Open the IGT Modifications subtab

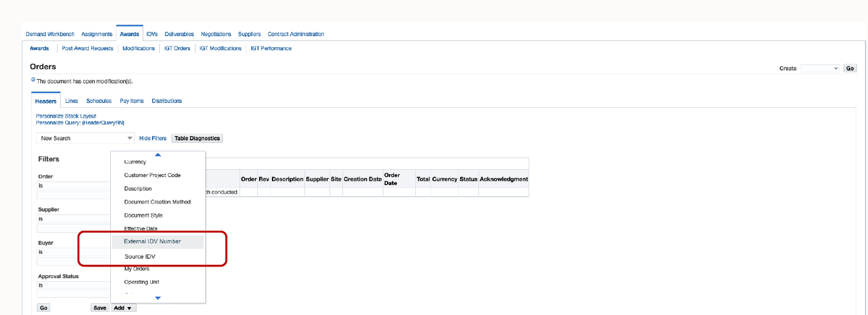pyautogui.click(x=221, y=48)
